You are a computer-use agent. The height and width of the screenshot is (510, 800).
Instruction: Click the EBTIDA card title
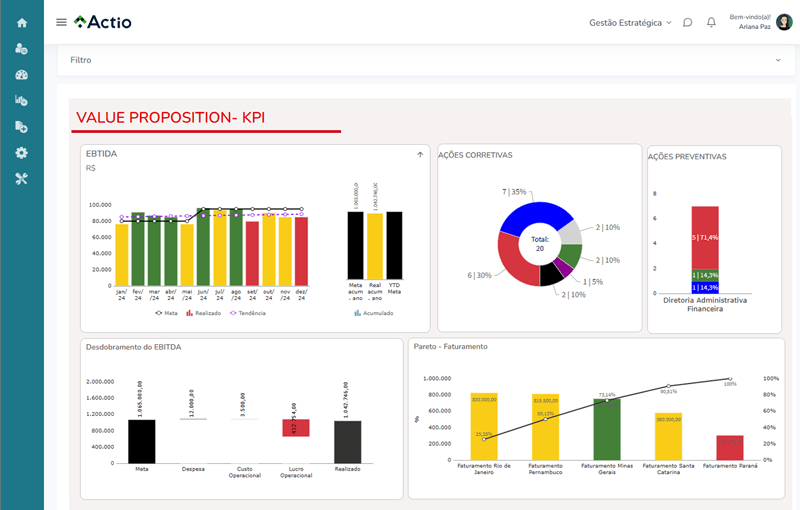pyautogui.click(x=102, y=154)
